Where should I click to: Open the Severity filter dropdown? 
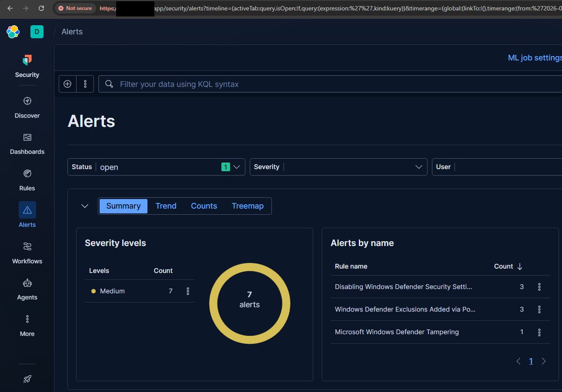click(338, 167)
